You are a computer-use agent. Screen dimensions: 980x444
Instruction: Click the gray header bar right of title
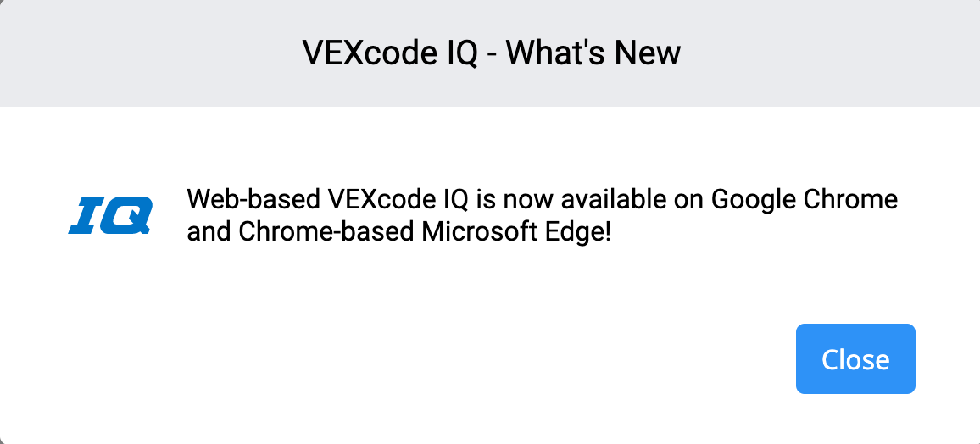coord(831,53)
